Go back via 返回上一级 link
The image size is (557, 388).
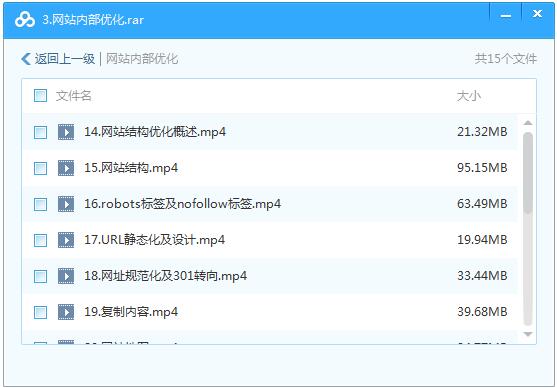point(65,59)
